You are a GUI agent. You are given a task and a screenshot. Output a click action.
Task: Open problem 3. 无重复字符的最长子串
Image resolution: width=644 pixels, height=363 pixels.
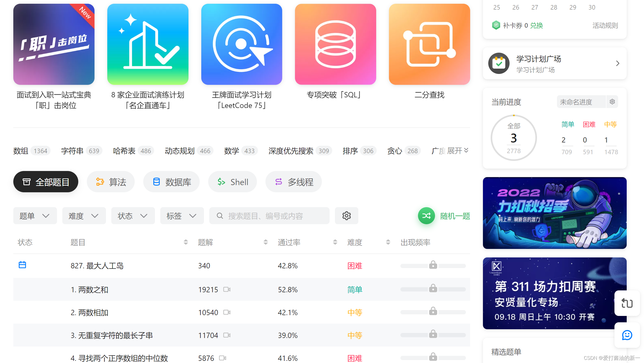coord(112,335)
